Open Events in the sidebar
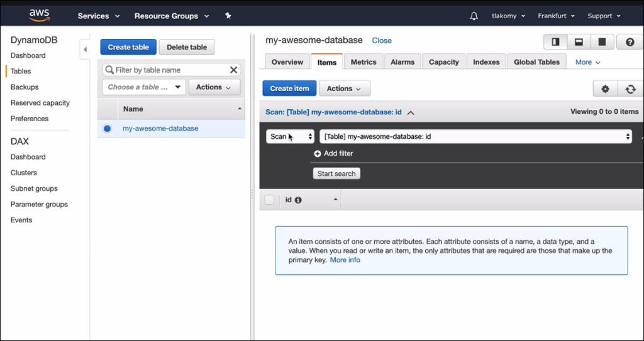The height and width of the screenshot is (341, 644). [x=21, y=220]
